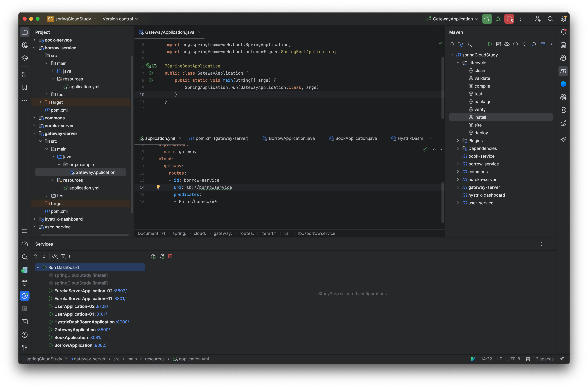Open IDE settings gear icon
This screenshot has height=388, width=588.
pos(563,19)
